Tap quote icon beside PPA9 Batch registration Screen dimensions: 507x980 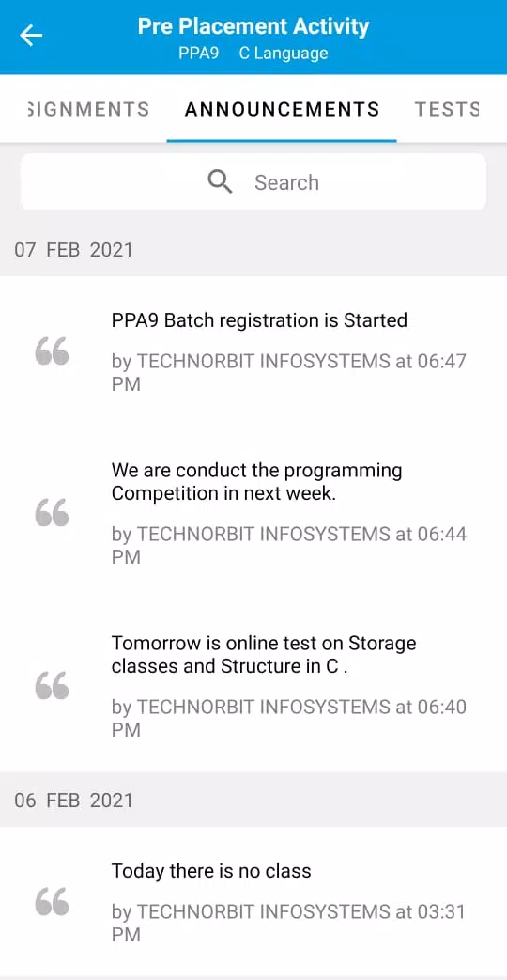coord(52,351)
